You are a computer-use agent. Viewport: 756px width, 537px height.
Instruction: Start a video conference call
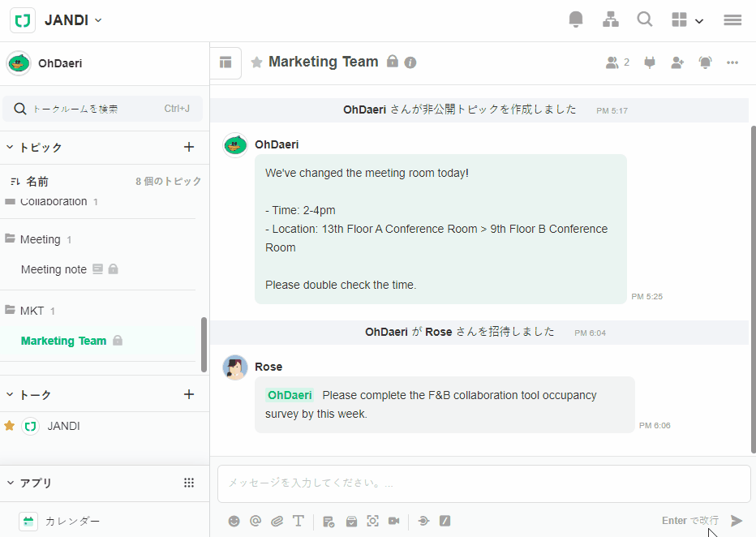(x=394, y=521)
